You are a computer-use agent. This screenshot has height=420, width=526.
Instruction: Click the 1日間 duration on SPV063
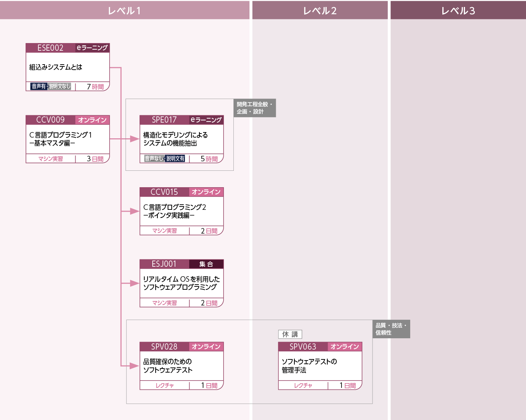click(348, 385)
